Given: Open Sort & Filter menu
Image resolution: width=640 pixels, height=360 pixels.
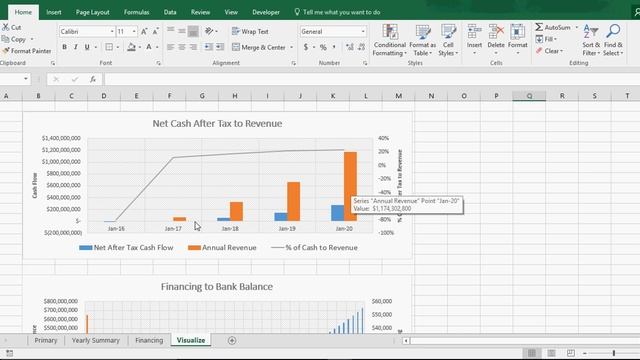Looking at the screenshot, I should [x=591, y=40].
